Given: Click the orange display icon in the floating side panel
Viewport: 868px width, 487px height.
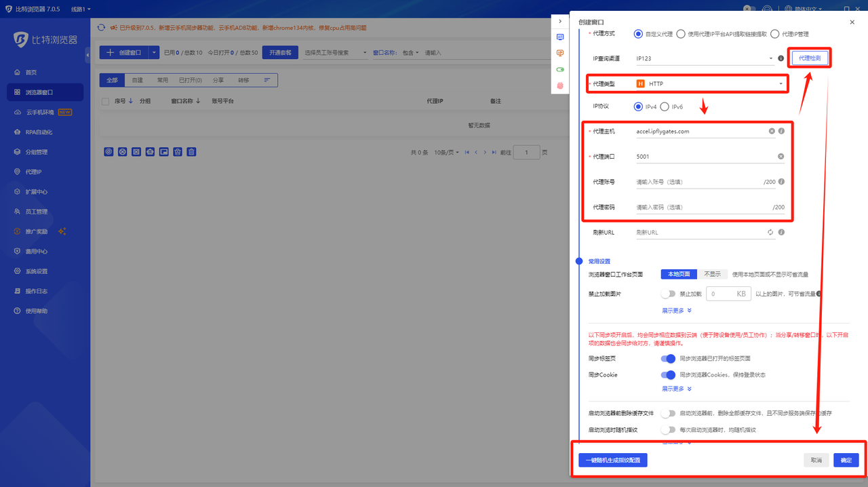Looking at the screenshot, I should tap(560, 53).
